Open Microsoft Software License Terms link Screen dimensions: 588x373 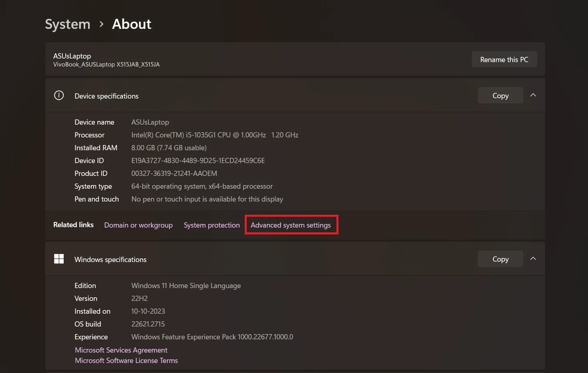coord(126,361)
